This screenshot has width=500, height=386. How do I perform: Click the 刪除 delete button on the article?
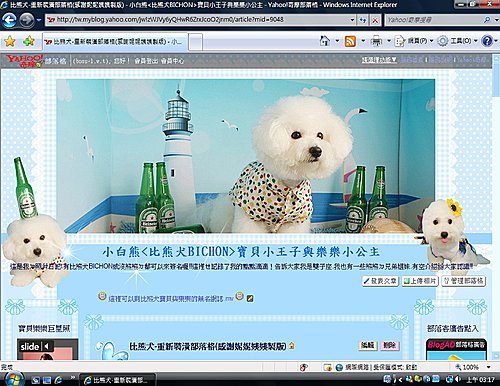pos(389,345)
